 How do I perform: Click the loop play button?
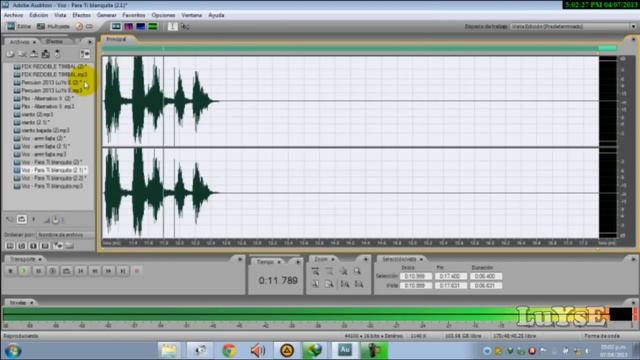tap(67, 271)
